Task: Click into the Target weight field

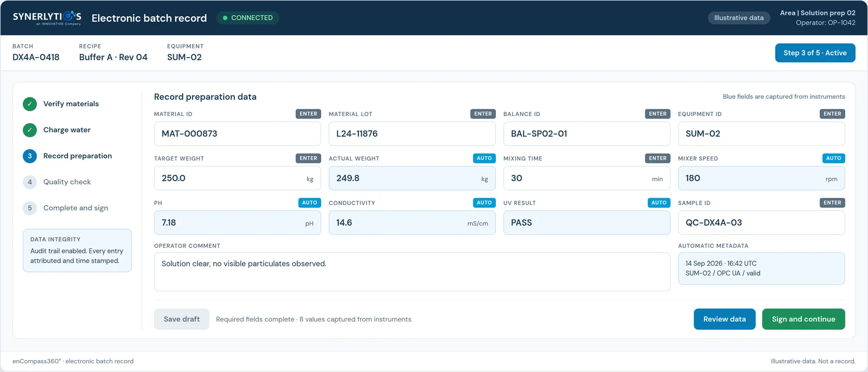Action: 238,178
